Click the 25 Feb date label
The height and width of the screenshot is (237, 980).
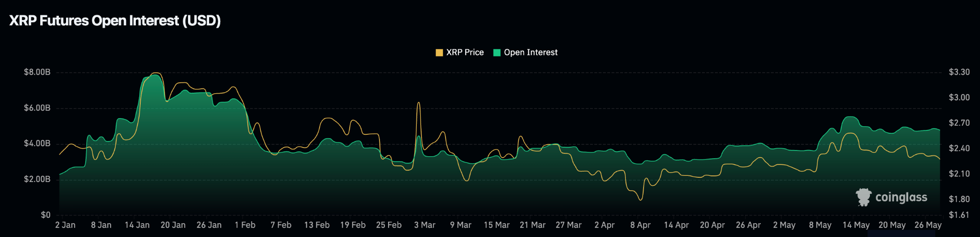[x=389, y=225]
